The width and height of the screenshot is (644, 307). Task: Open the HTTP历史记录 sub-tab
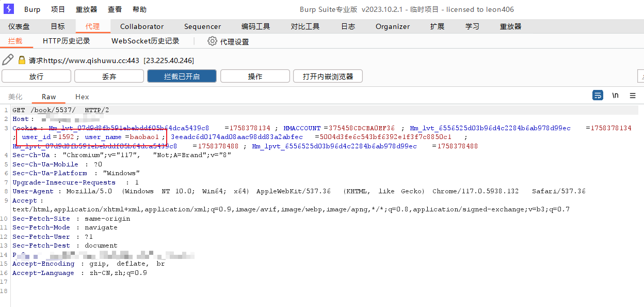[67, 41]
